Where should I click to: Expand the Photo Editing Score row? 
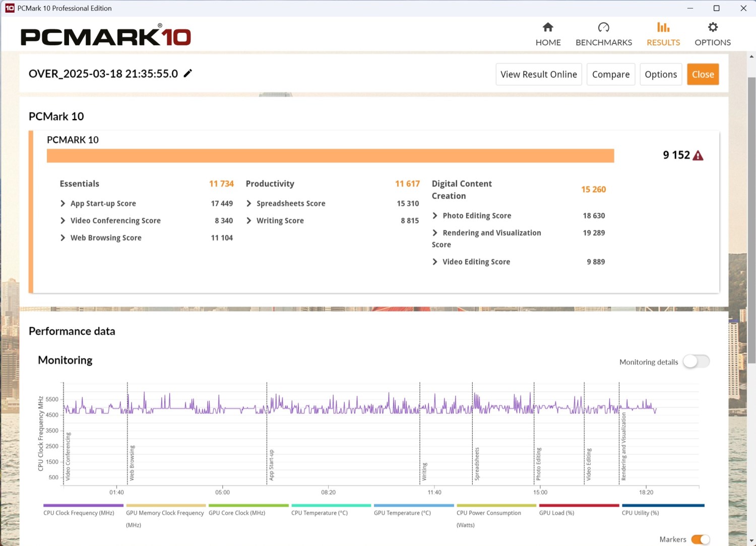tap(435, 216)
